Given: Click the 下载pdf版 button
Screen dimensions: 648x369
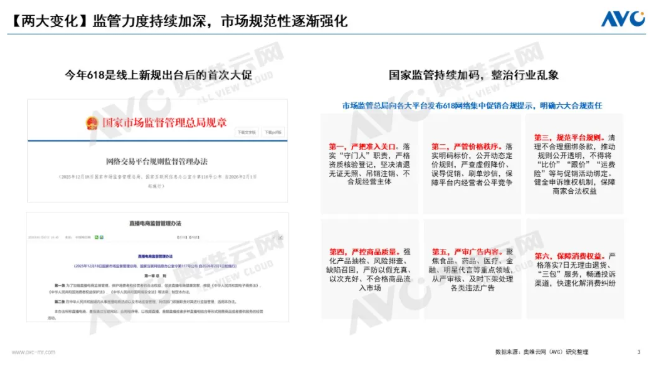Looking at the screenshot, I should (273, 132).
